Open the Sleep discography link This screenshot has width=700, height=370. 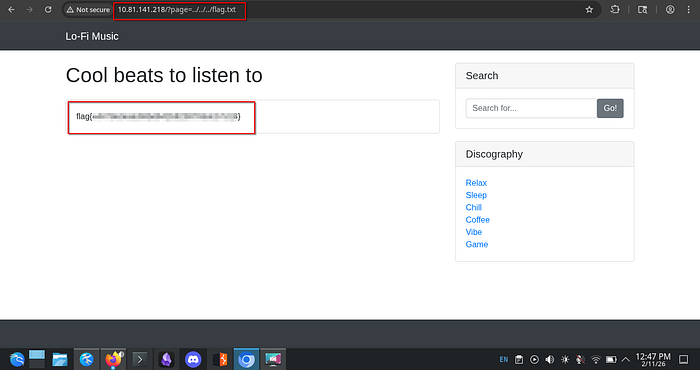(x=476, y=195)
